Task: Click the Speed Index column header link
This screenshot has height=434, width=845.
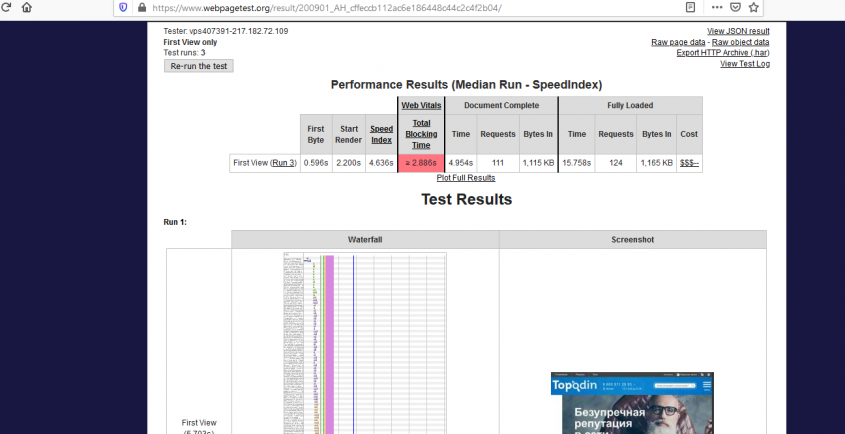Action: click(381, 134)
